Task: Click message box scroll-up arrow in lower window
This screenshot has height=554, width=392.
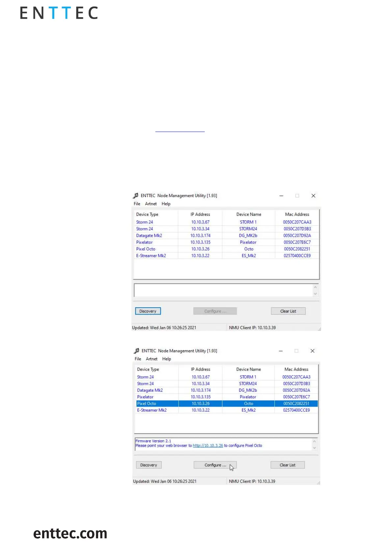Action: pos(314,441)
